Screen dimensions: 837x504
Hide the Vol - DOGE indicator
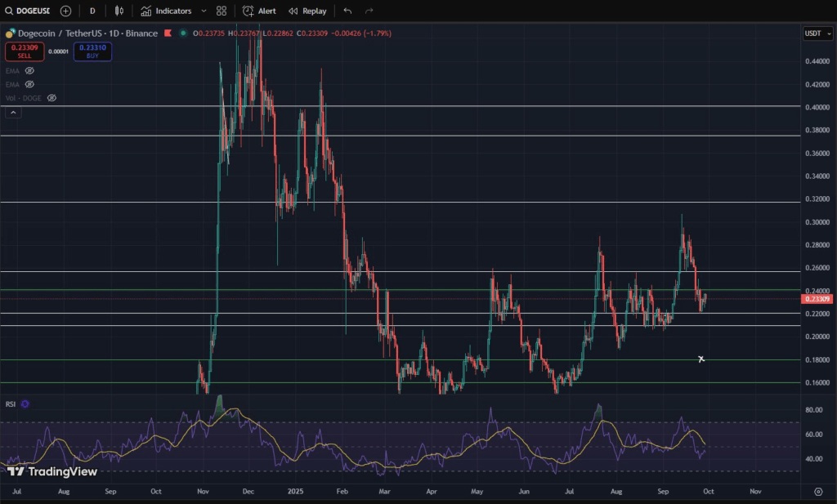tap(51, 98)
